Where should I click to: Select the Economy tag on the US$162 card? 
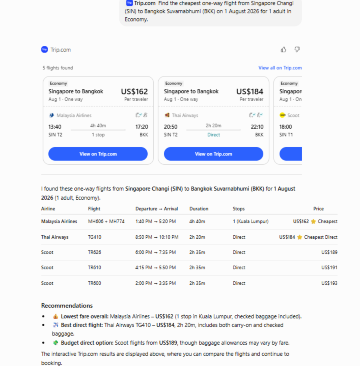click(58, 84)
